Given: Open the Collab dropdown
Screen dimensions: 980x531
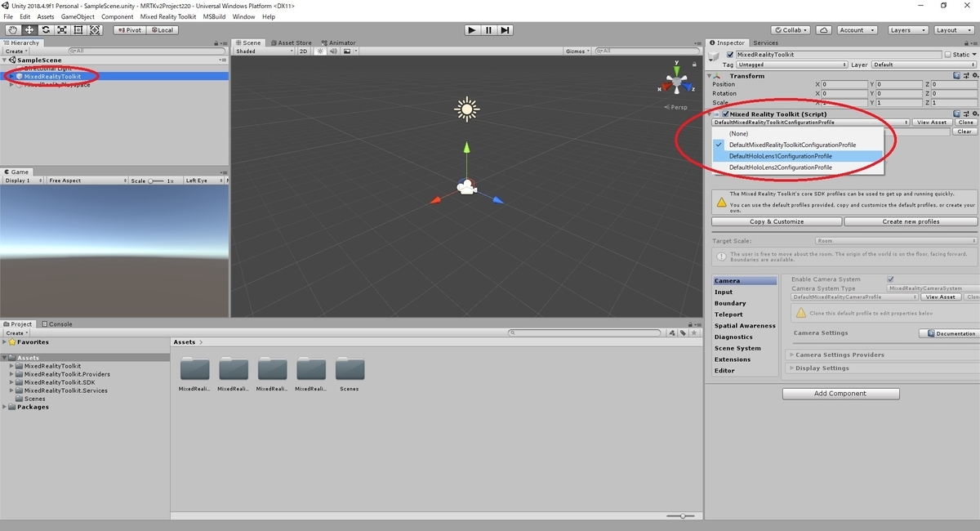Looking at the screenshot, I should click(x=791, y=30).
